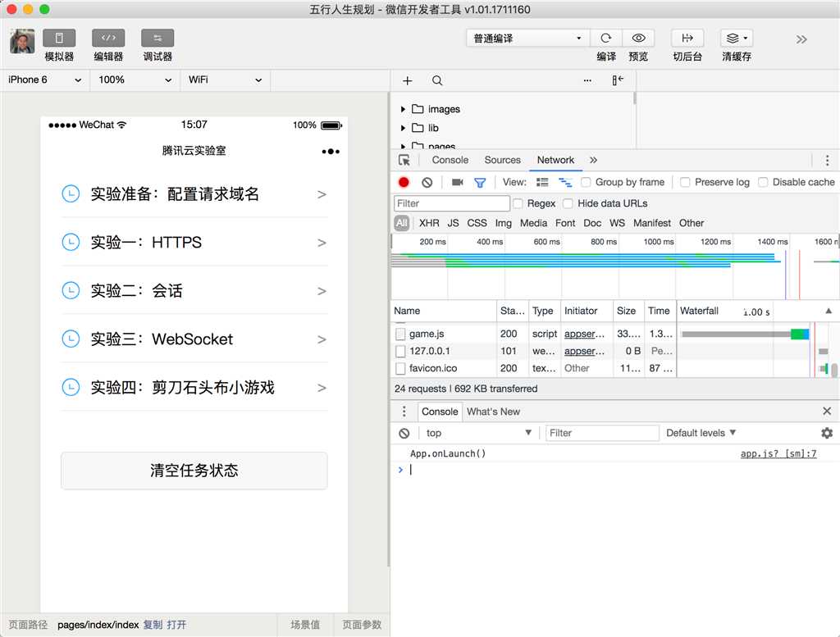This screenshot has height=637, width=840.
Task: Click the 复制 page path link
Action: 152,625
